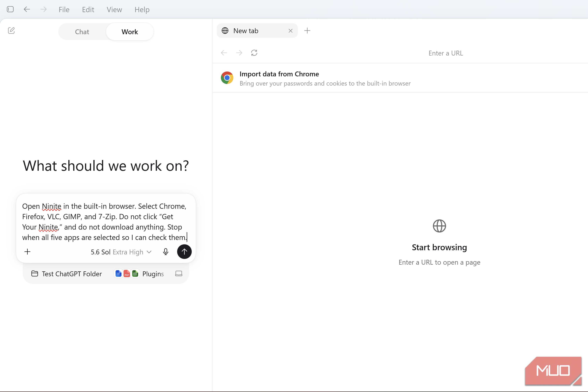588x392 pixels.
Task: Choose the Test ChatGPT Folder button
Action: 66,274
